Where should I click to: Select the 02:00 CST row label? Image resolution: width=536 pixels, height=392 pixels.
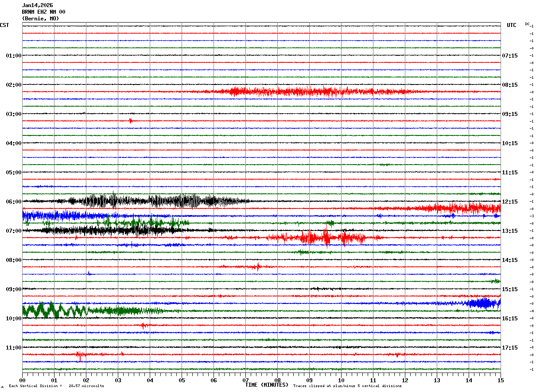[x=14, y=85]
